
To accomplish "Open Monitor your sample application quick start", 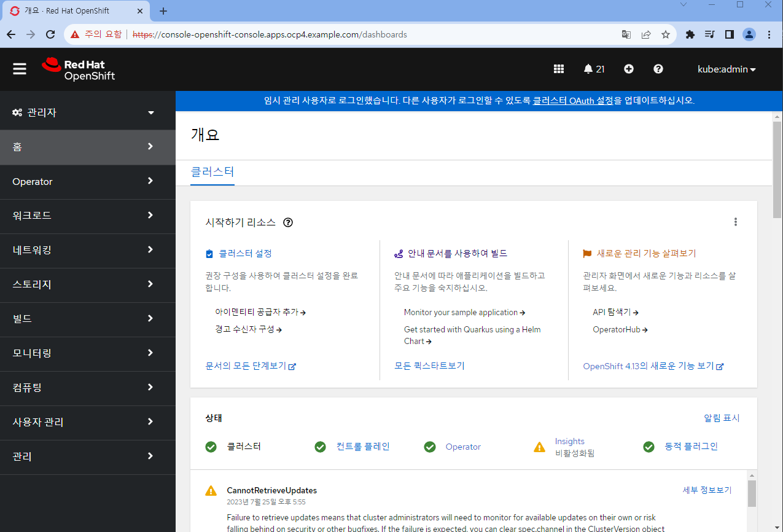I will coord(464,312).
